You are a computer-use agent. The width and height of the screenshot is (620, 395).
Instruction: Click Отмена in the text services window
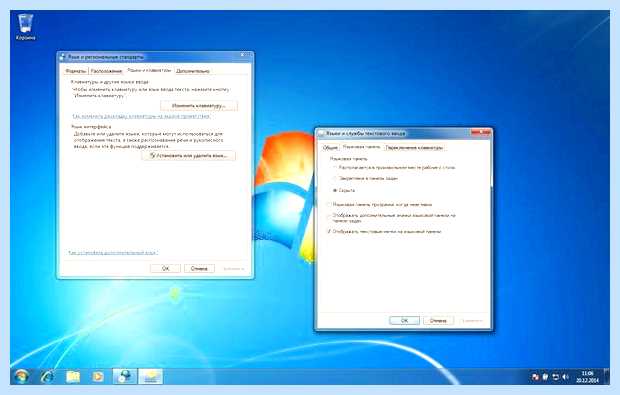(438, 321)
